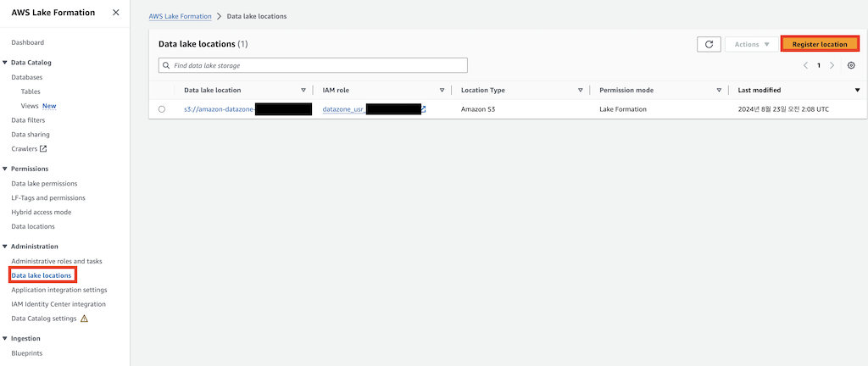Click AWS Lake Formation breadcrumb link
Image resolution: width=868 pixels, height=366 pixels.
pyautogui.click(x=180, y=17)
